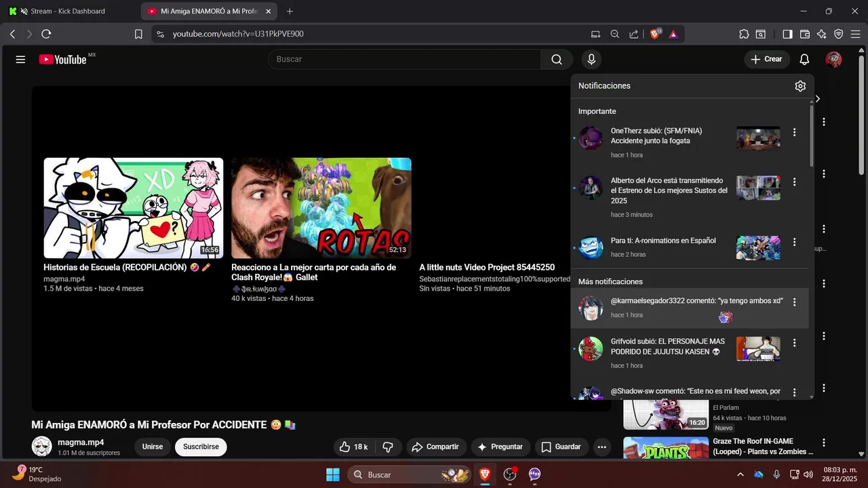Open Brave Leo AI icon
This screenshot has height=488, width=868.
coord(822,34)
